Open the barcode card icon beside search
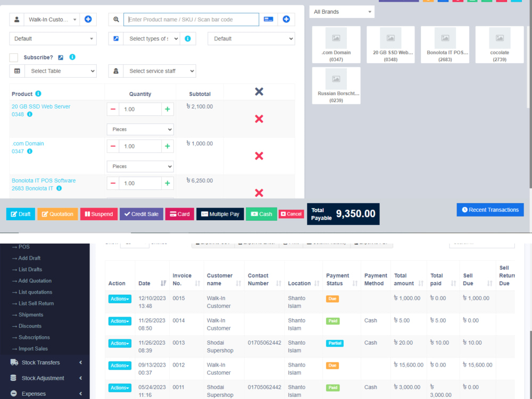The height and width of the screenshot is (399, 532). click(x=268, y=19)
